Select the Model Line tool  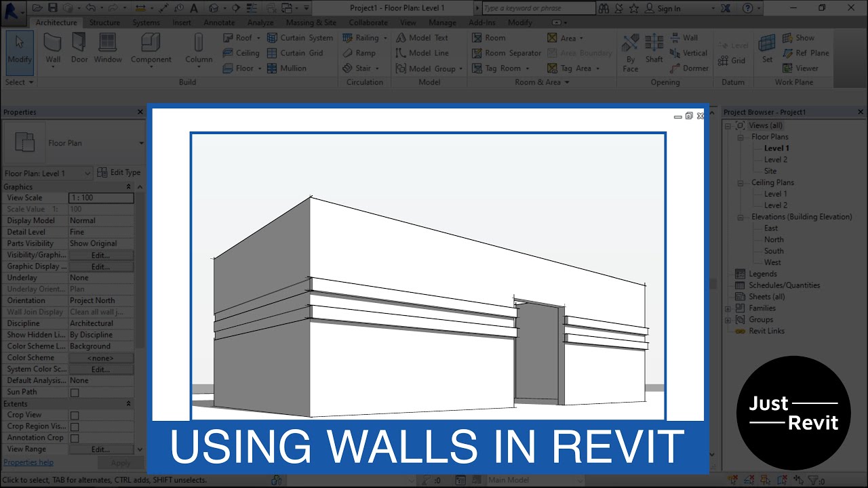point(422,53)
